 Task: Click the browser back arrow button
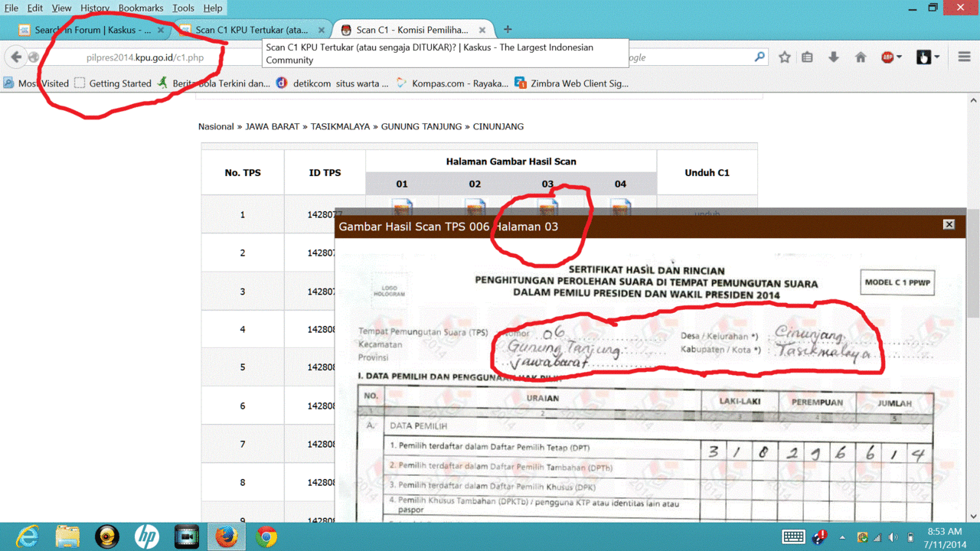16,57
